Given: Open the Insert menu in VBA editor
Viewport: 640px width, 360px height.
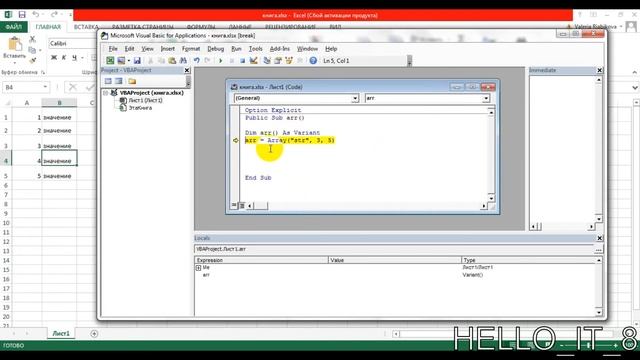Looking at the screenshot, I should (167, 49).
